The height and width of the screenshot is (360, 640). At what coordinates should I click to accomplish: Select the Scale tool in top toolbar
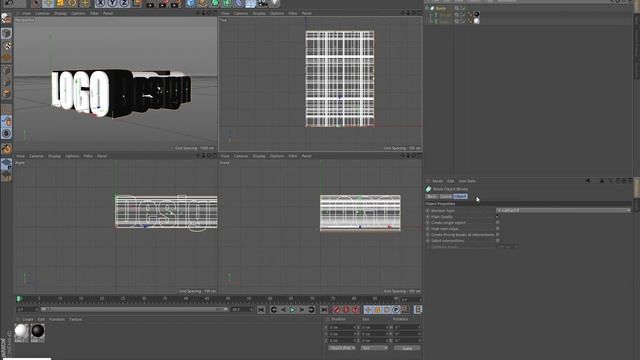(x=60, y=3)
